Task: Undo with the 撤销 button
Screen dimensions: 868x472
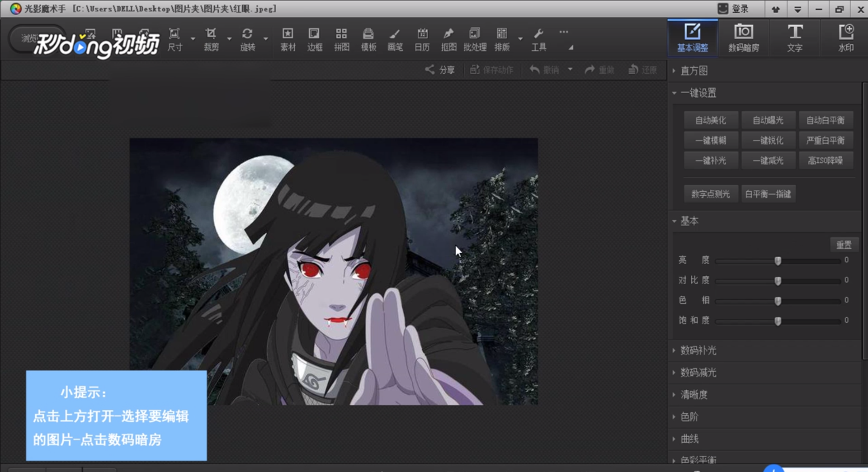Action: pyautogui.click(x=544, y=70)
